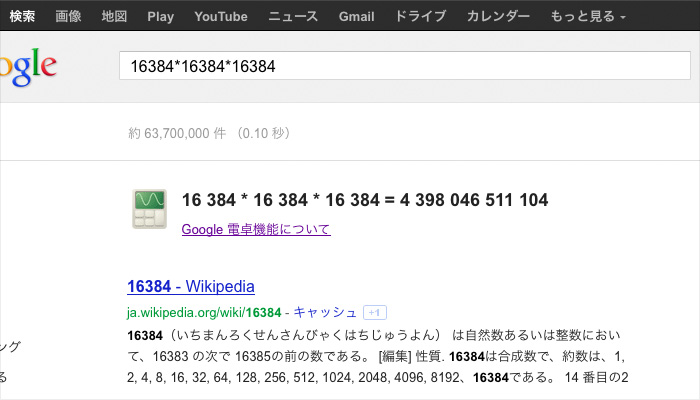Expand the もっと見る dropdown
The width and height of the screenshot is (700, 400).
coord(588,17)
